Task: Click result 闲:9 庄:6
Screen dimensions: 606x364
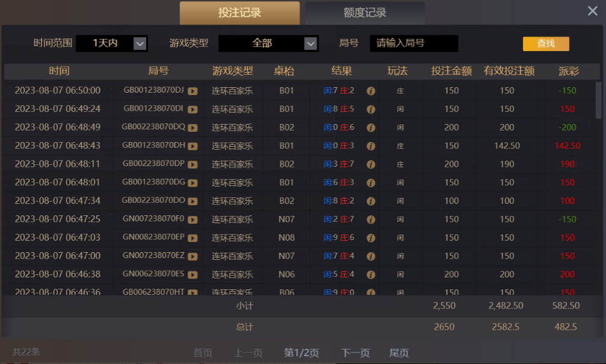Action: click(x=339, y=238)
